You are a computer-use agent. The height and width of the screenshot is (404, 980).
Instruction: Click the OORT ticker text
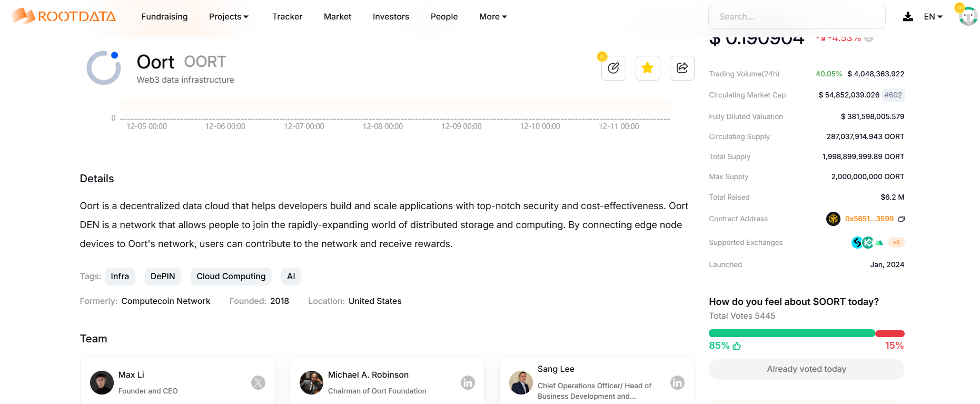click(x=205, y=62)
